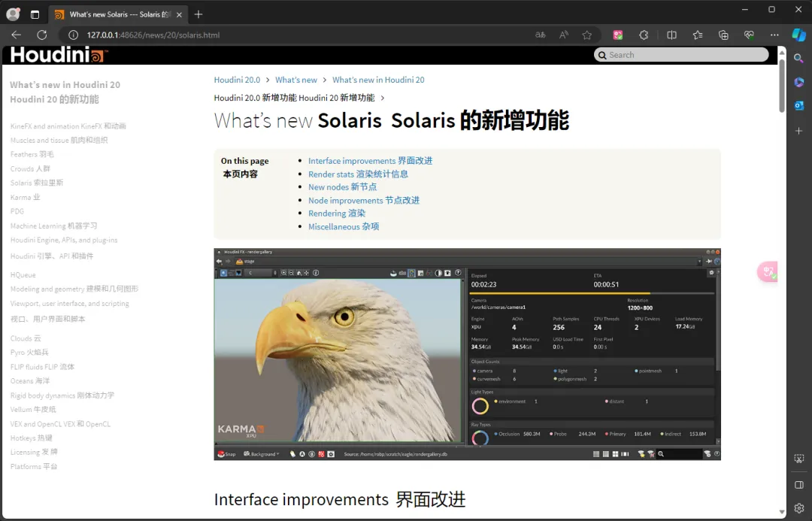The width and height of the screenshot is (812, 521).
Task: Click the profile avatar icon
Action: (x=13, y=14)
